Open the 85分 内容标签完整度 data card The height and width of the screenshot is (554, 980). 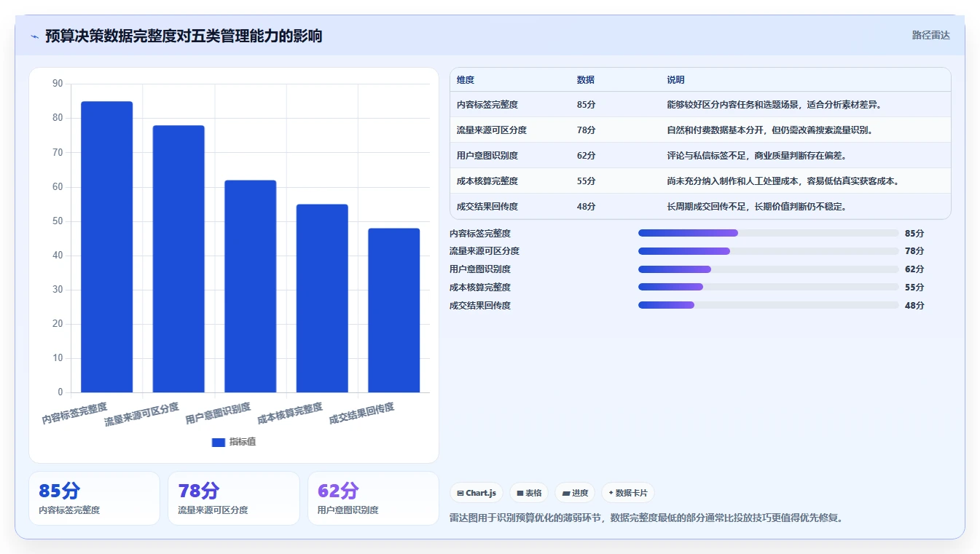94,498
